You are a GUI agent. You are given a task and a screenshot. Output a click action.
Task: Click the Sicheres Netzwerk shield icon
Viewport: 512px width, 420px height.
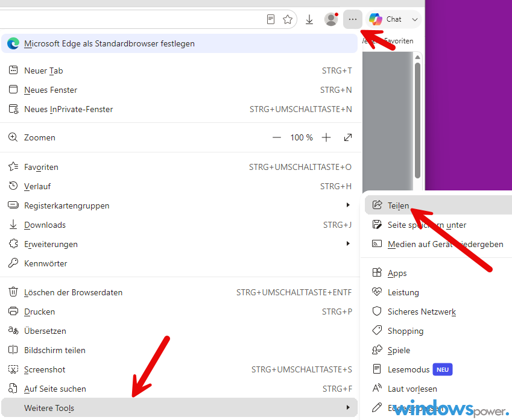tap(377, 311)
